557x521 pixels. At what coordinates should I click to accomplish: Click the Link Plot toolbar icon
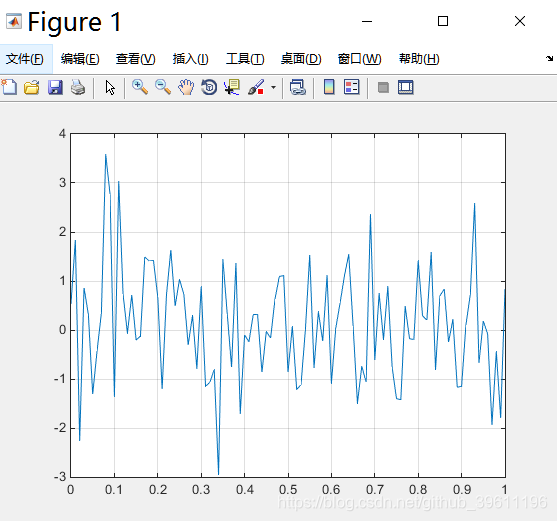pos(298,87)
